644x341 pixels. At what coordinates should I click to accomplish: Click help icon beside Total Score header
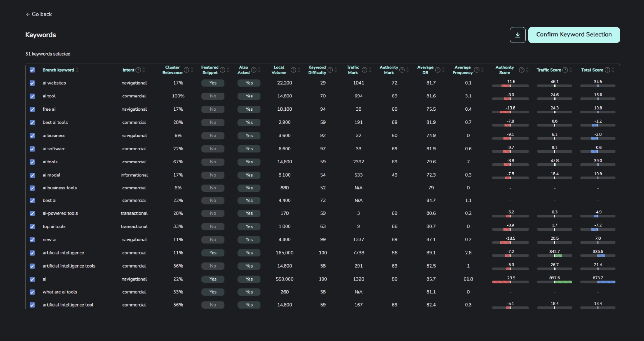(608, 70)
